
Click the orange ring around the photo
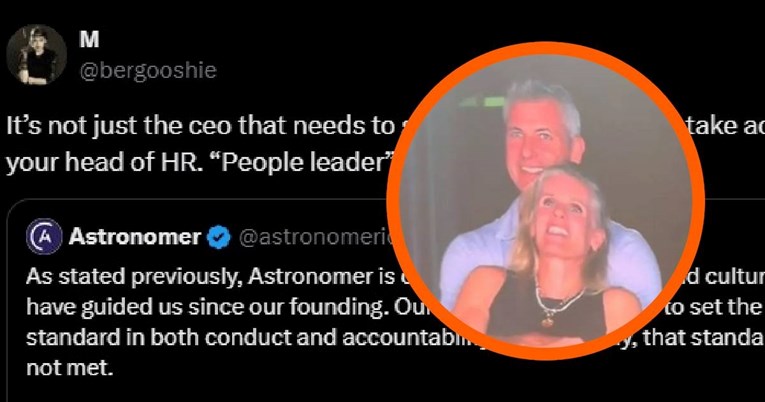coord(545,48)
